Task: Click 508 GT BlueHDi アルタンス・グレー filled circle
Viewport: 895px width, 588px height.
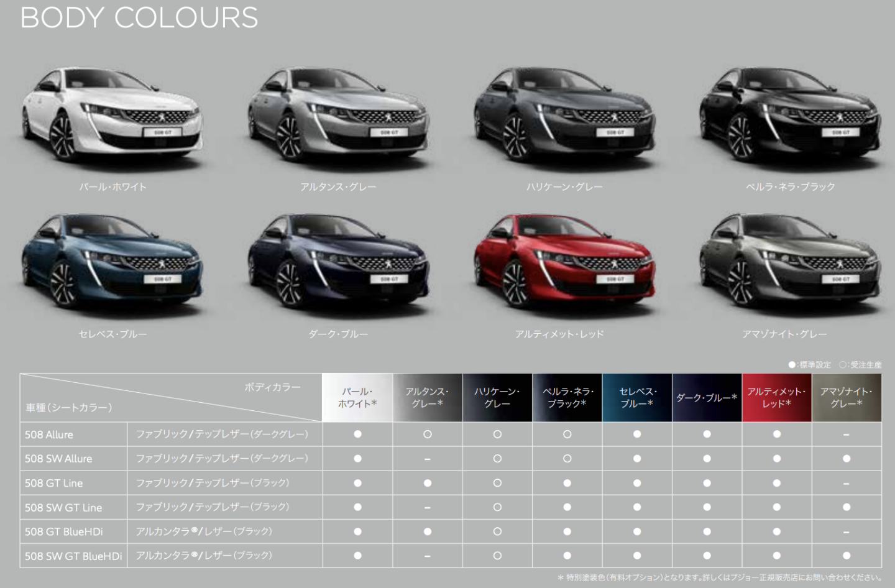Action: pyautogui.click(x=427, y=531)
